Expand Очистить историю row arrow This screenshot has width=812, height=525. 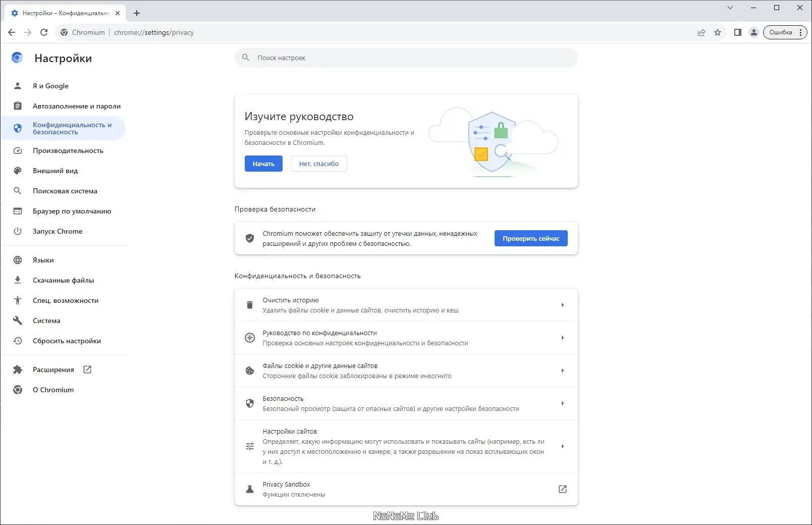pyautogui.click(x=563, y=305)
